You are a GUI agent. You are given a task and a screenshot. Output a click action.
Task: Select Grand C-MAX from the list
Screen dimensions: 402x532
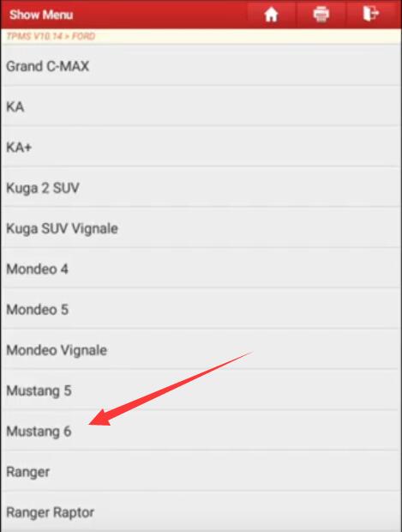pyautogui.click(x=201, y=66)
